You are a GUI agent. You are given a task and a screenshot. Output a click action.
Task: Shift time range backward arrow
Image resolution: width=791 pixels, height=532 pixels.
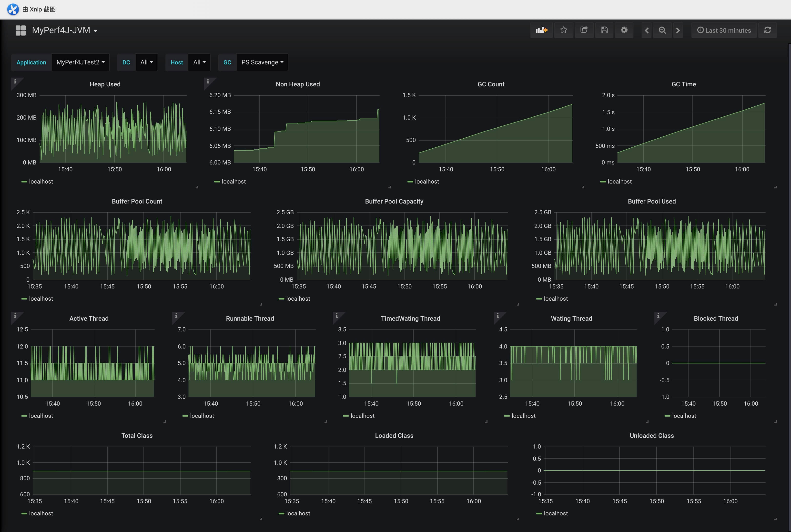647,30
